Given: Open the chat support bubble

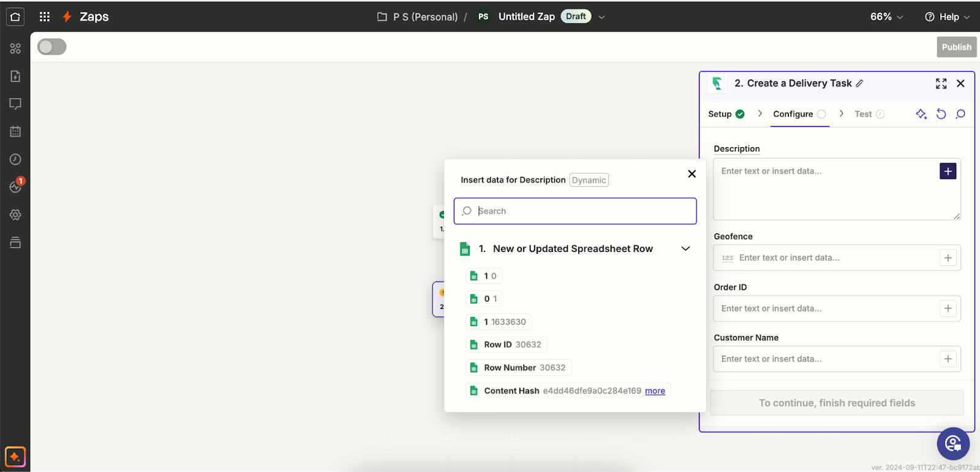Looking at the screenshot, I should (x=953, y=443).
